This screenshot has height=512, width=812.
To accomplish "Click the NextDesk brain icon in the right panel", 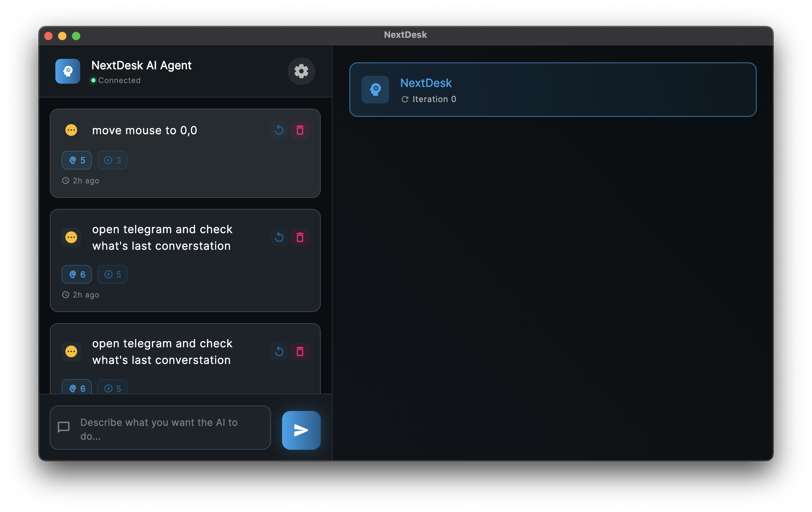I will coord(375,90).
